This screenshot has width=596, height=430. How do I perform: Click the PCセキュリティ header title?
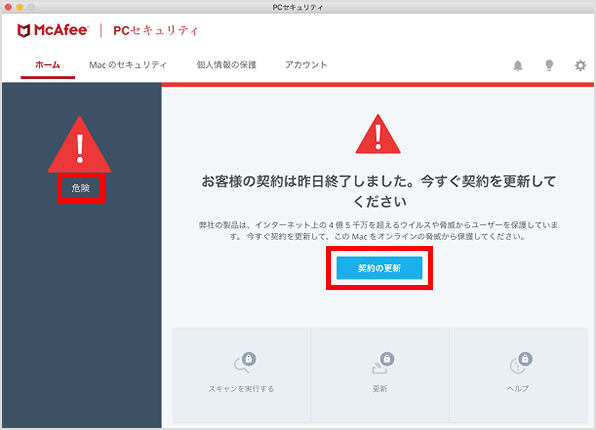[x=156, y=30]
